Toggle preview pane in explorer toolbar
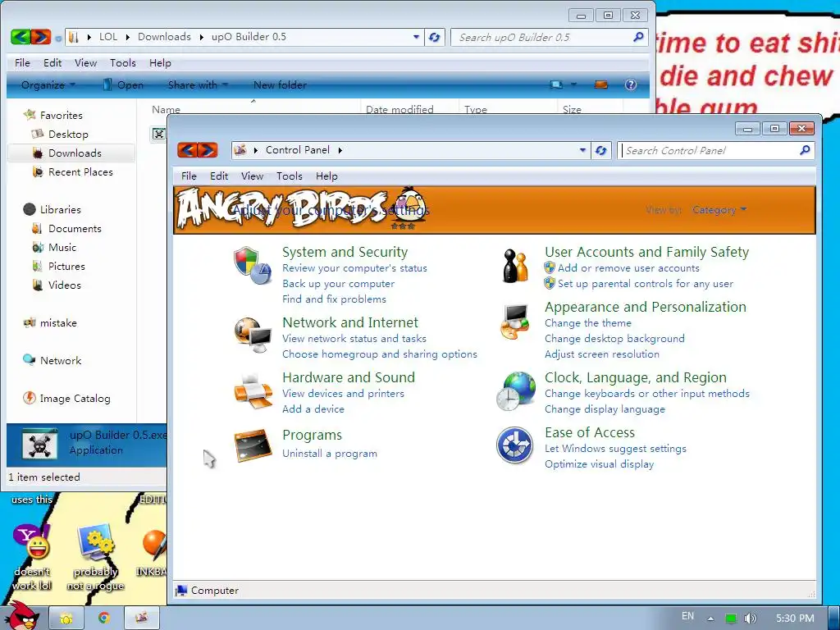Screen dimensions: 840x630 601,84
